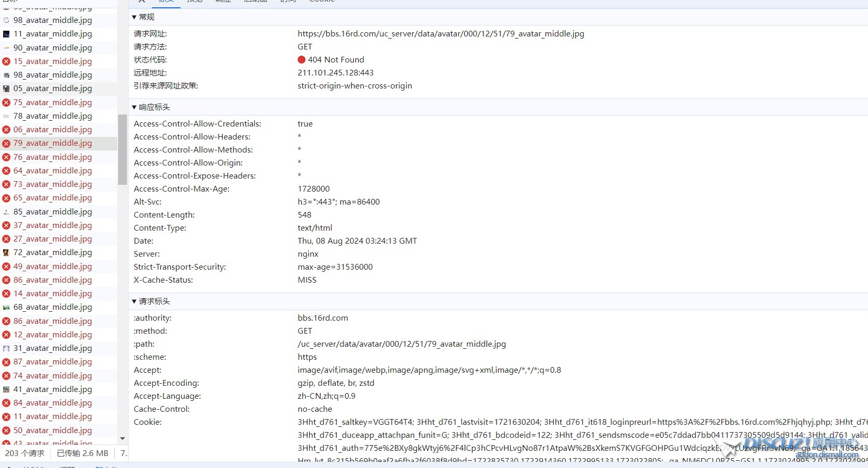Collapse the 请求标头 section
The width and height of the screenshot is (868, 468).
134,301
